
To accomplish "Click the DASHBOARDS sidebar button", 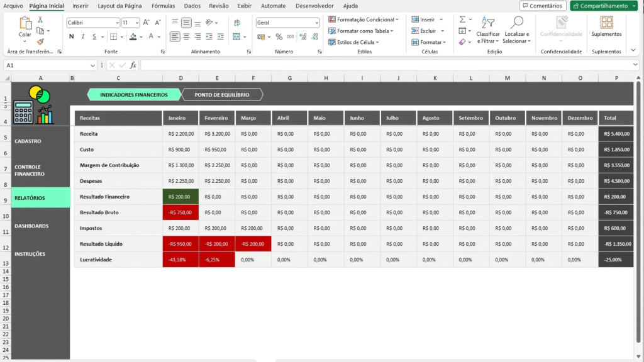I will [x=31, y=226].
